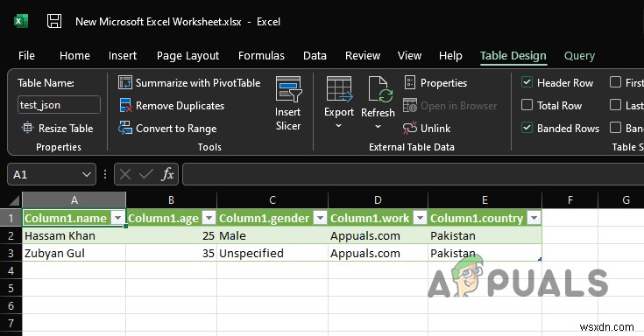Click the Cancel X in formula bar

[x=125, y=174]
